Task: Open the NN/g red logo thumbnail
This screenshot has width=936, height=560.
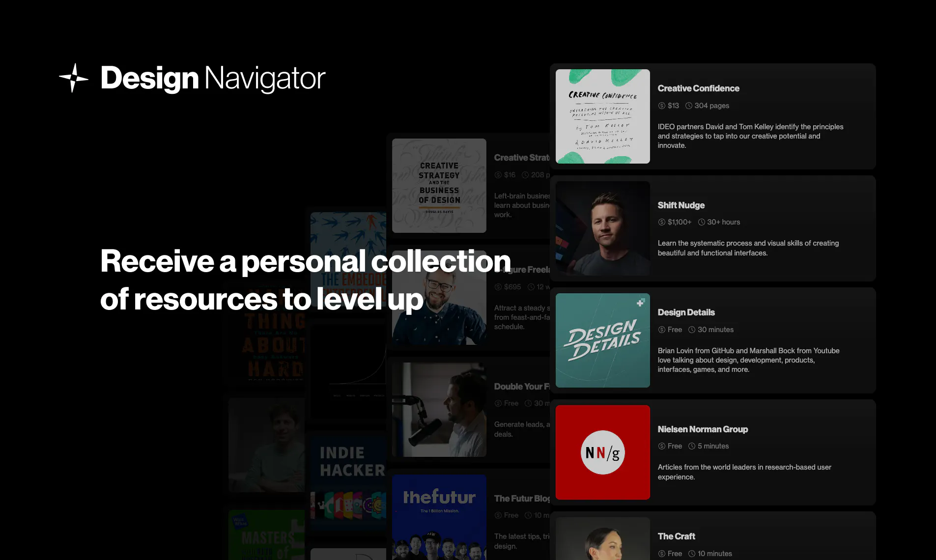Action: tap(602, 452)
